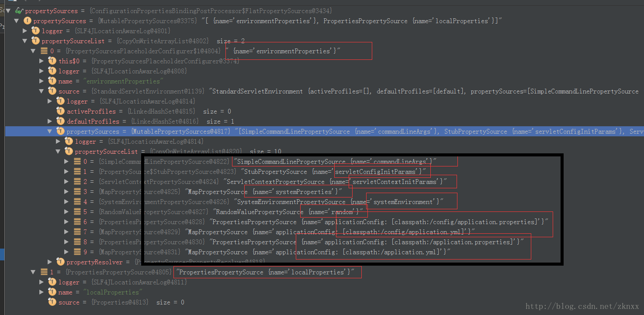
Task: Select text "activeProfiles = {LinkedHashSet@4815} size = 0"
Action: 149,111
